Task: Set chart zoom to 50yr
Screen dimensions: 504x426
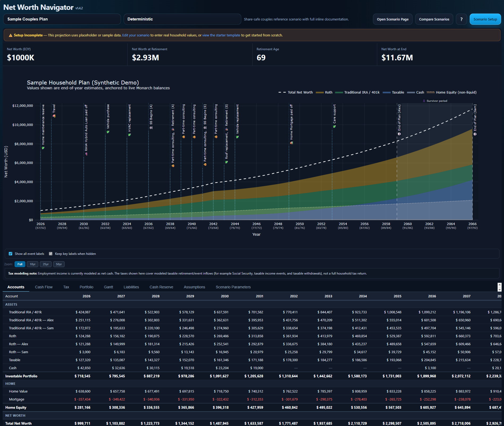Action: [59, 264]
